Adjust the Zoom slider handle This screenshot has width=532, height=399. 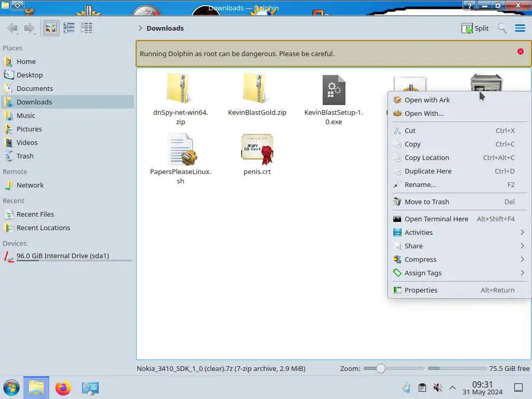coord(381,368)
